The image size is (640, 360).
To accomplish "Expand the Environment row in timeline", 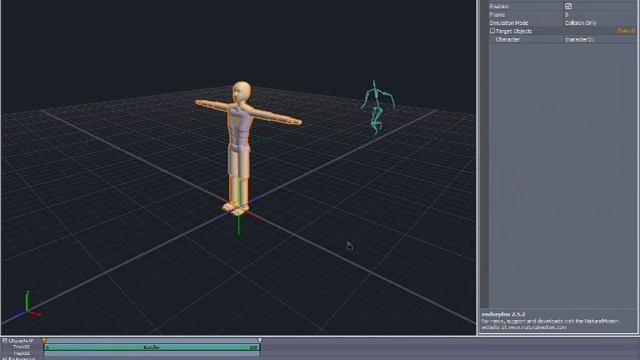I will click(x=5, y=358).
